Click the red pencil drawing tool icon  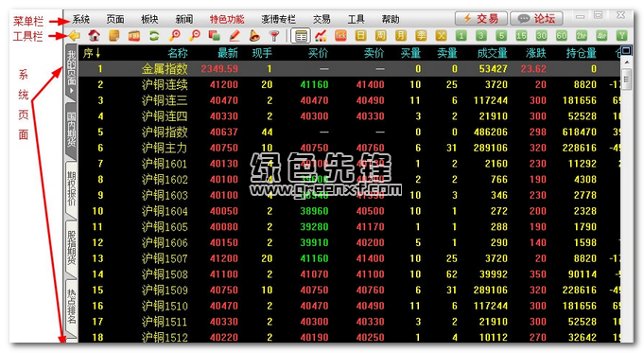tap(235, 36)
